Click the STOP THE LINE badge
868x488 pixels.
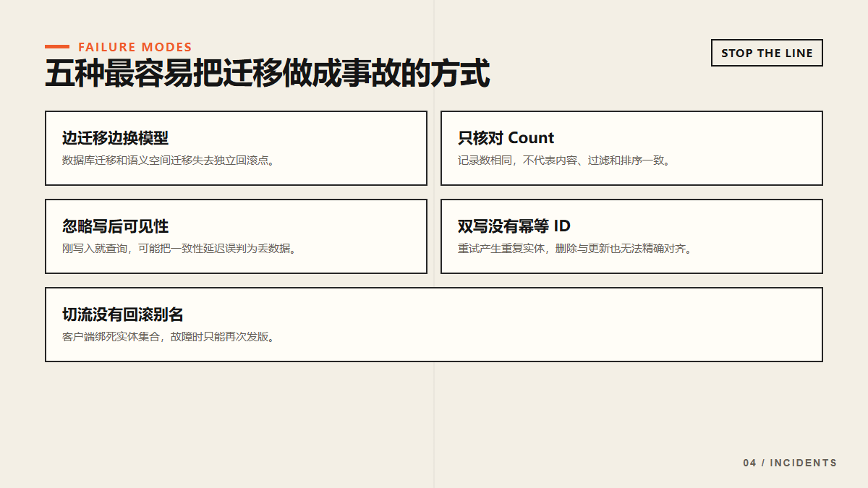pyautogui.click(x=767, y=53)
